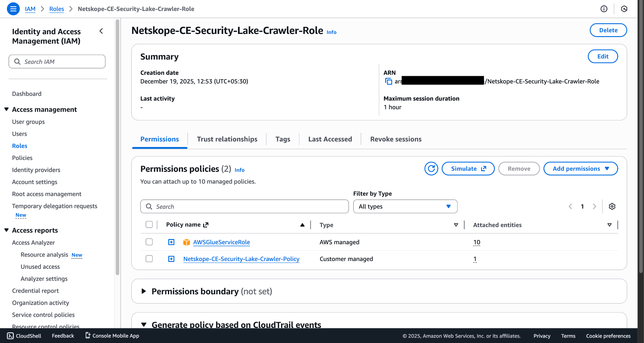Open Root access management in sidebar
Image resolution: width=644 pixels, height=343 pixels.
coord(47,194)
